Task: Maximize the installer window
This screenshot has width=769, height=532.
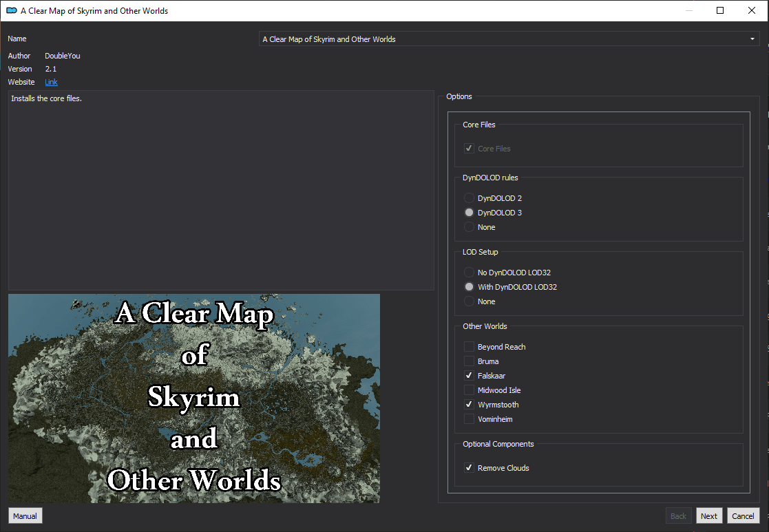Action: tap(720, 10)
